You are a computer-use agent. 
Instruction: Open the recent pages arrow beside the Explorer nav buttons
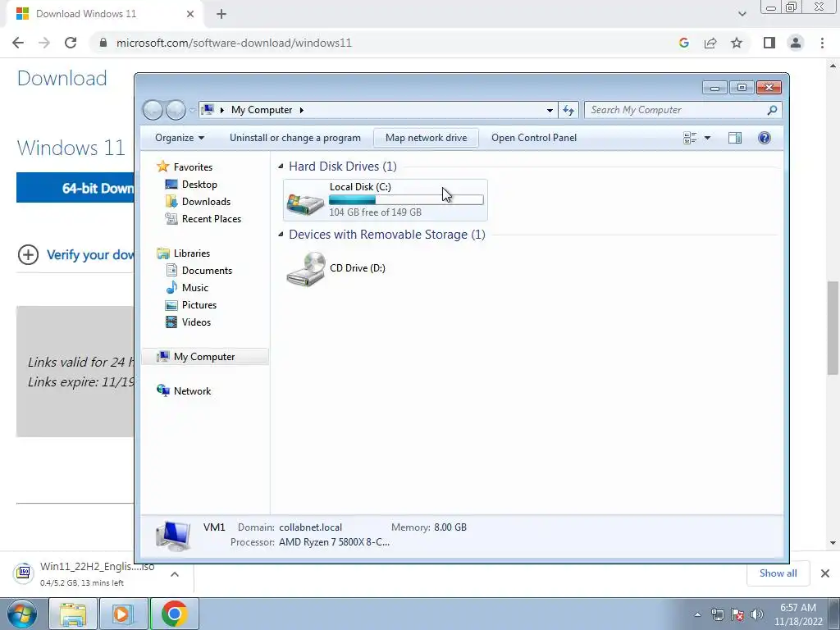tap(192, 111)
